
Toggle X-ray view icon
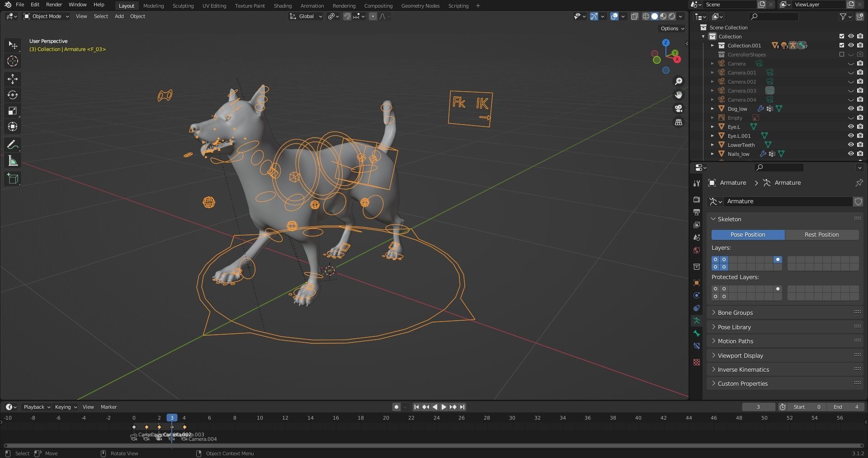pos(634,16)
